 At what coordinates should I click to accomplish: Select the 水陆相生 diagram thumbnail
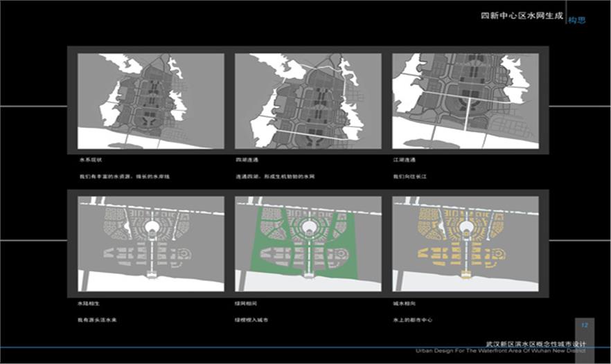point(150,244)
